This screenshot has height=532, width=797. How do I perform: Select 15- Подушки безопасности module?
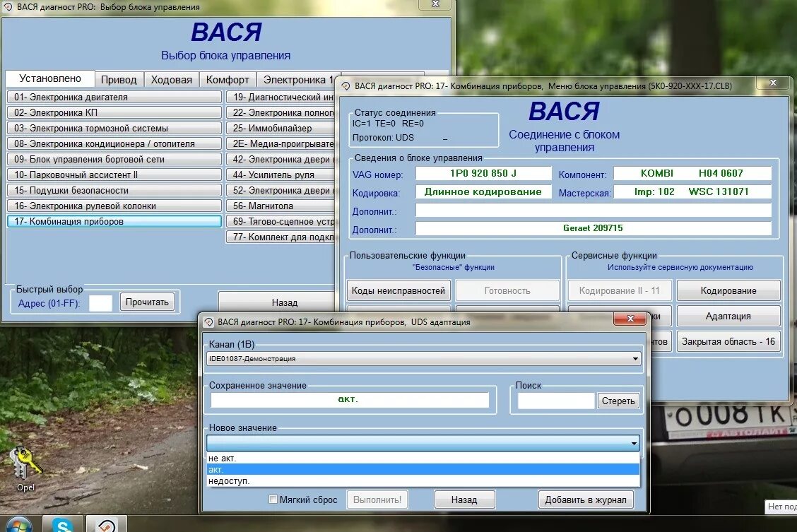click(x=114, y=190)
